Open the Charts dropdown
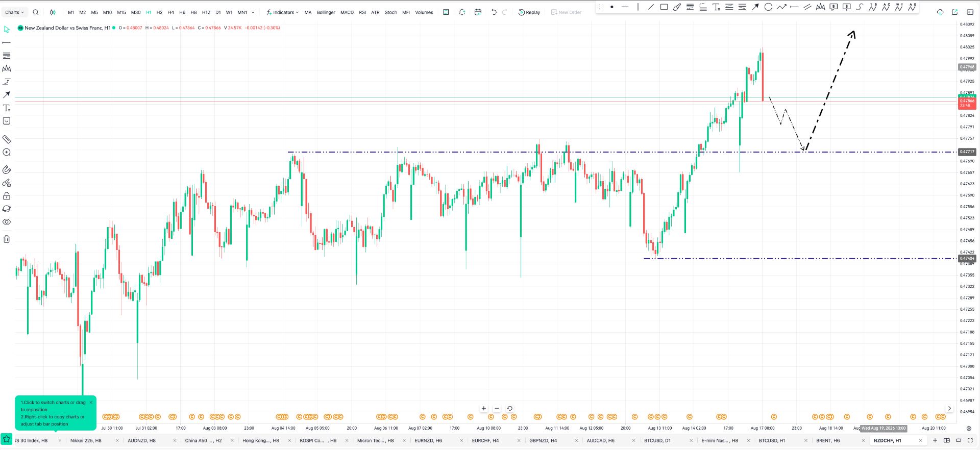The image size is (980, 450). [14, 12]
